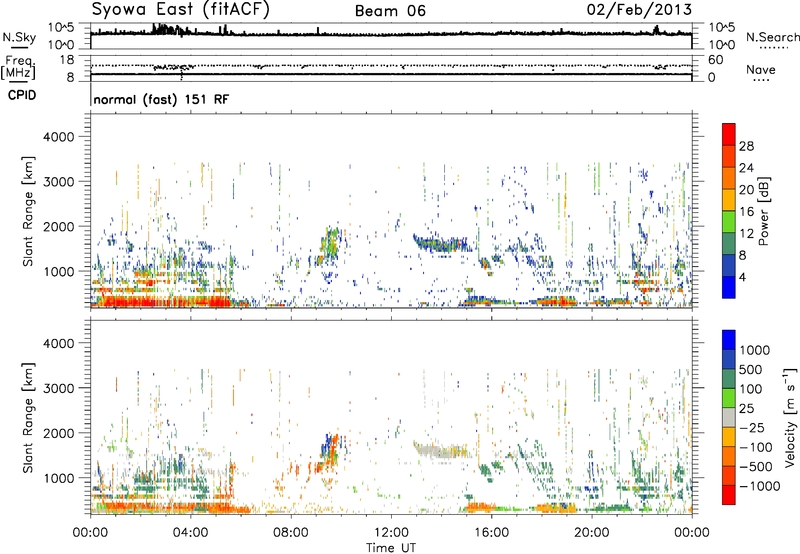Click the "-25" velocity colorbar label

(x=751, y=427)
